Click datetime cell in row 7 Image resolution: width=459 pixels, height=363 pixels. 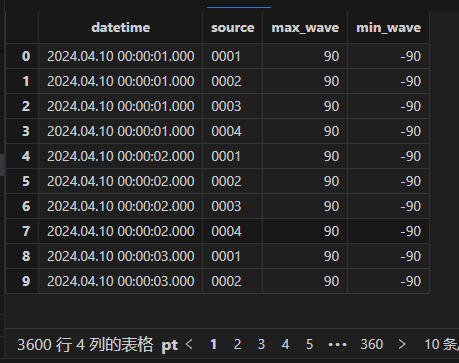tap(121, 231)
